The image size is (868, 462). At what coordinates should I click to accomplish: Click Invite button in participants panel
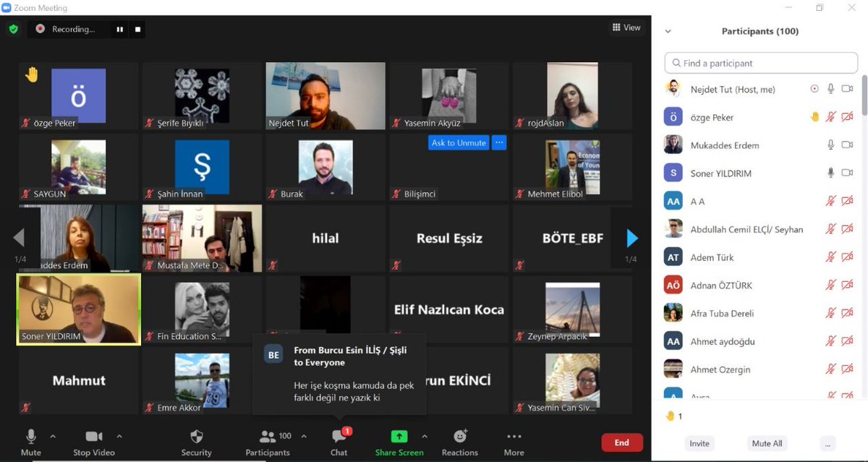coord(699,443)
